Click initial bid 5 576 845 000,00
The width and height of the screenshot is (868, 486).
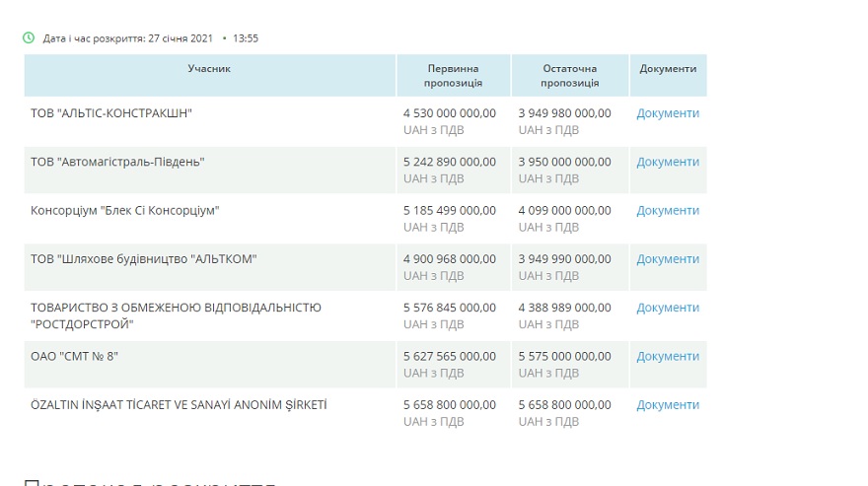[450, 308]
